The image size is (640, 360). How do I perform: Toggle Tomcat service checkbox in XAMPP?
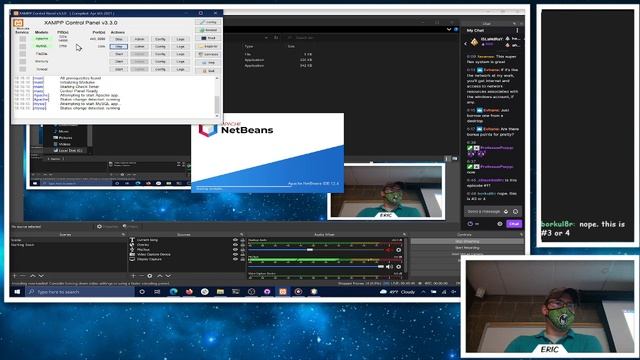coord(22,69)
